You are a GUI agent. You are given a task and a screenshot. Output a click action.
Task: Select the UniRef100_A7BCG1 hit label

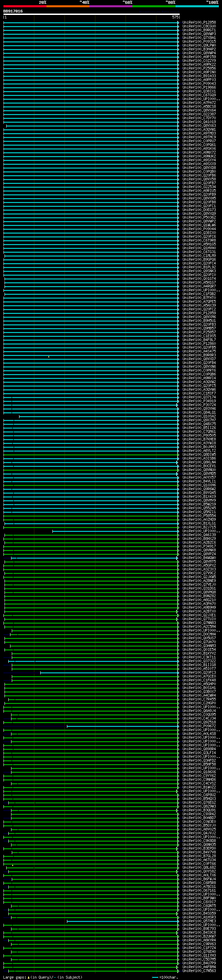(199, 886)
